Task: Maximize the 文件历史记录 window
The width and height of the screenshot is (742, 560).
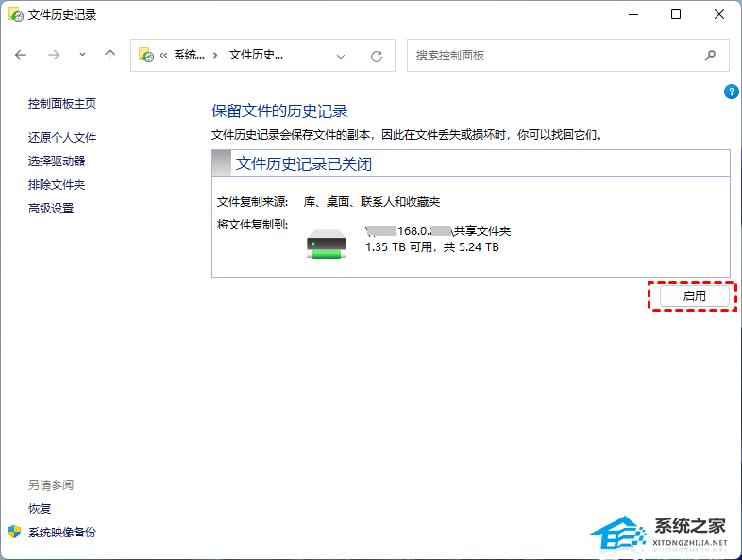Action: point(676,15)
